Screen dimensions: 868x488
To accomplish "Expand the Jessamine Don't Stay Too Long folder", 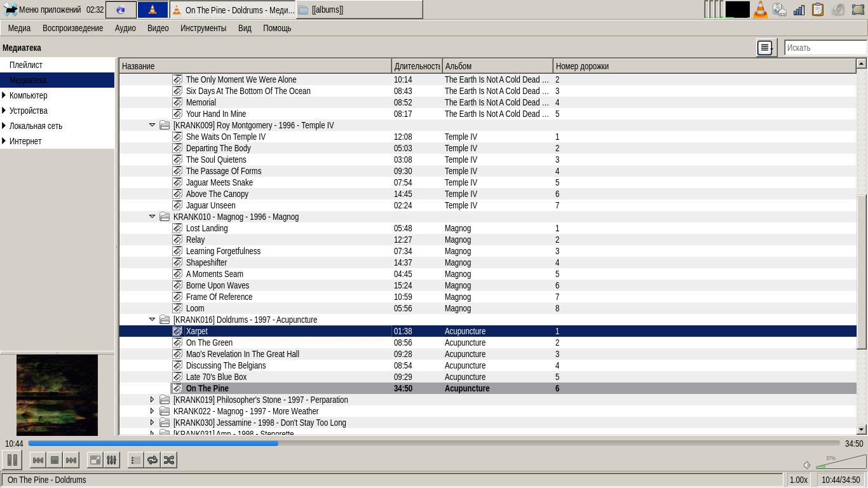I will [152, 423].
